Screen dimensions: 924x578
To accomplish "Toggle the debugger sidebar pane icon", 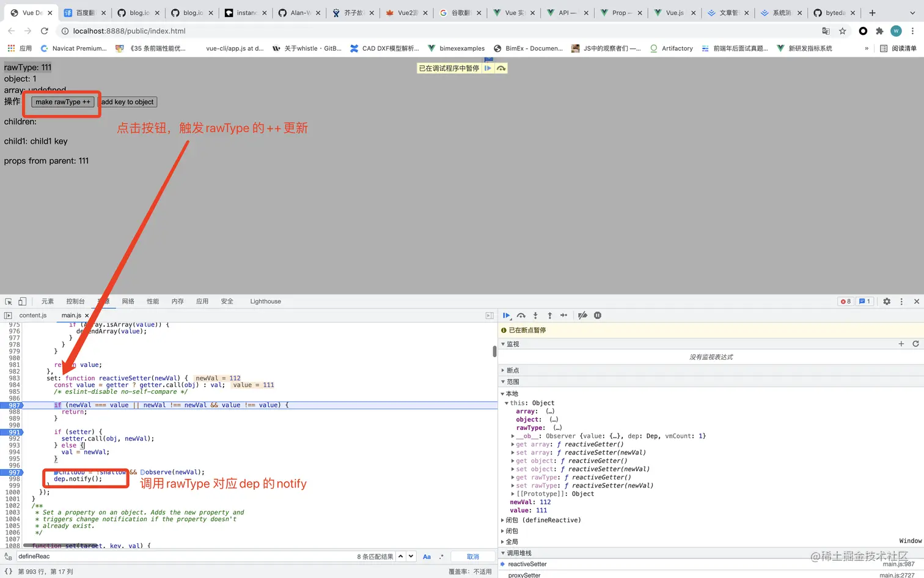I will click(x=490, y=316).
